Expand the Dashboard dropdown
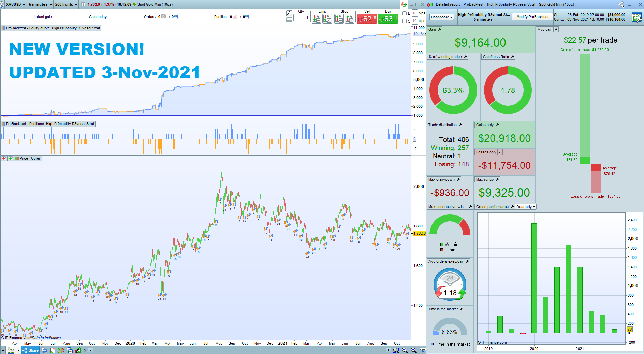Image resolution: width=644 pixels, height=354 pixels. click(x=441, y=17)
